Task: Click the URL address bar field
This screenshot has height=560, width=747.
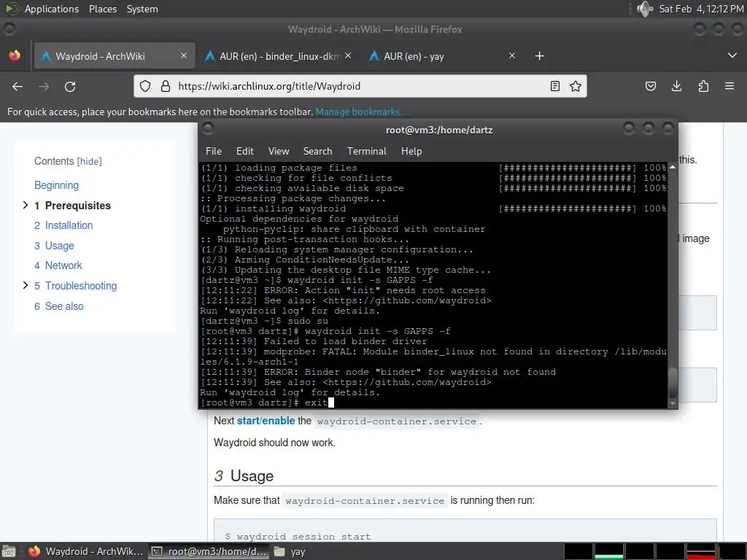Action: coord(360,86)
